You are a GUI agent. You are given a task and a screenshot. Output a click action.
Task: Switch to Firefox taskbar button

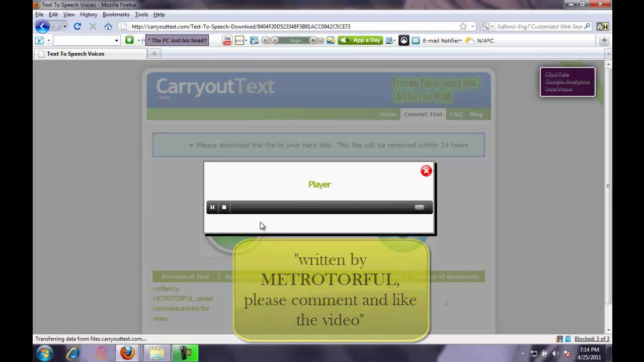tap(127, 353)
